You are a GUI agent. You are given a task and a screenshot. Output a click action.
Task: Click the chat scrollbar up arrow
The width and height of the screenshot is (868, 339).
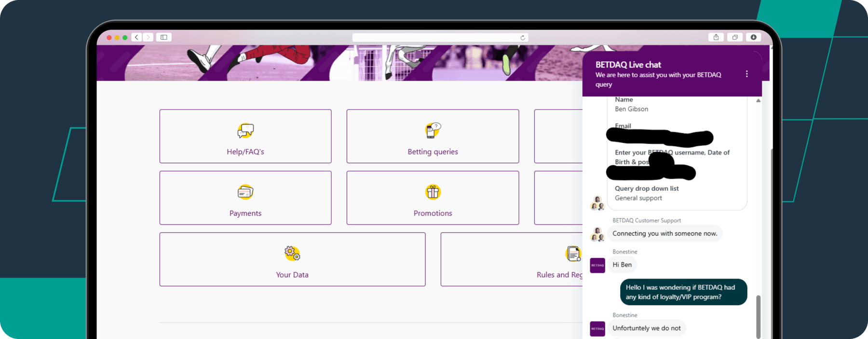[759, 100]
